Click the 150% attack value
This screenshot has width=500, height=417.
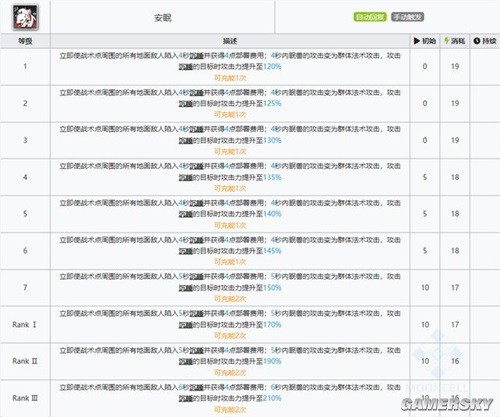coord(272,288)
